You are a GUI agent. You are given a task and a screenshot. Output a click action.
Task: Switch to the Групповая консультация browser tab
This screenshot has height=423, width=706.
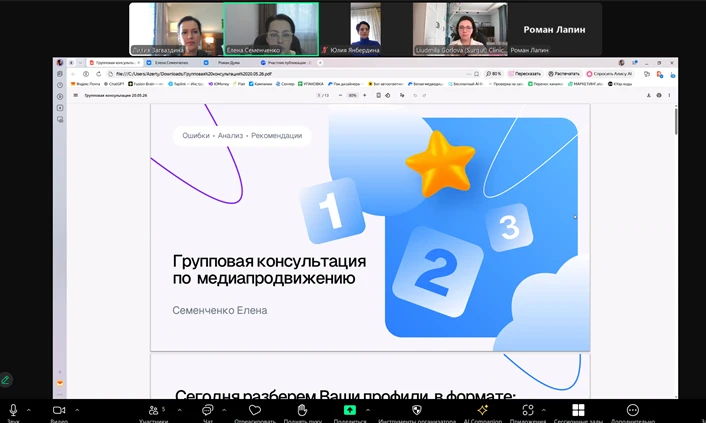(113, 63)
